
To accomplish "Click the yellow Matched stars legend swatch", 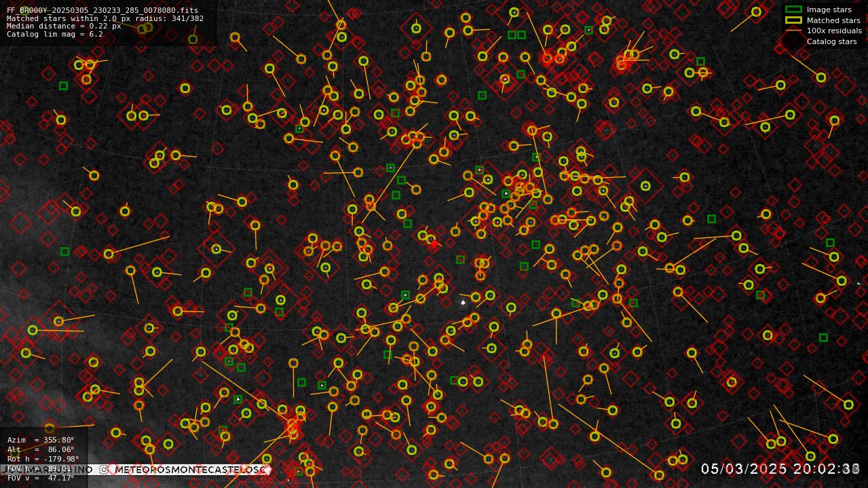I will pos(793,20).
